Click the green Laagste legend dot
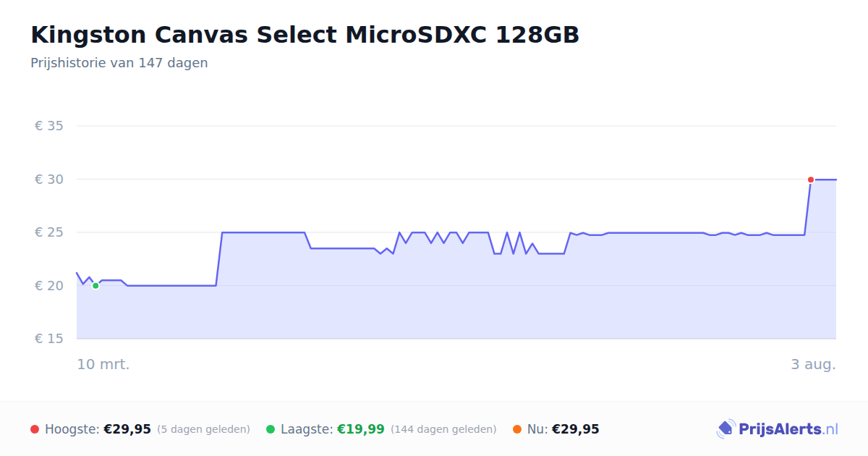Viewport: 868px width, 456px height. point(271,429)
